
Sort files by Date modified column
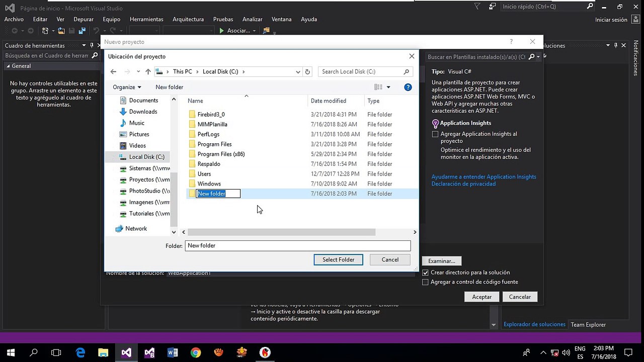pos(329,101)
